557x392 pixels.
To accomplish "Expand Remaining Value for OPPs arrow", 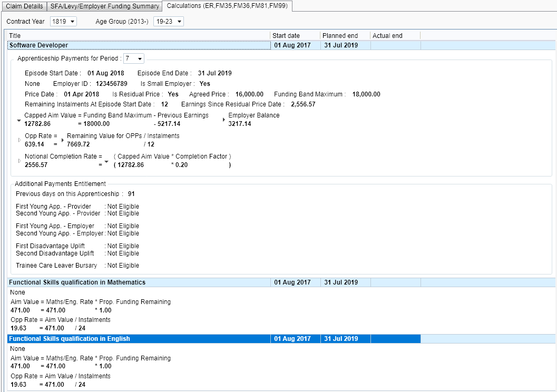I will pos(63,140).
